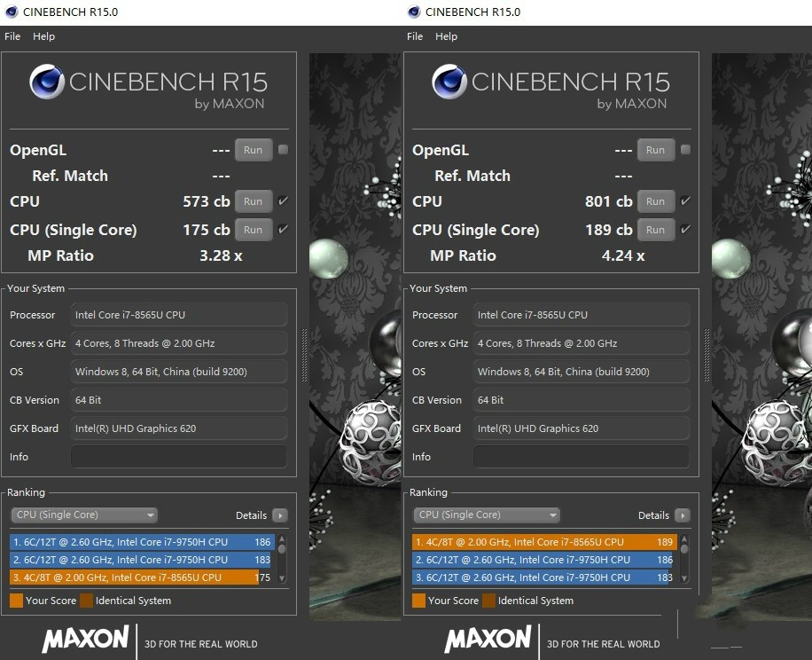812x660 pixels.
Task: Open the Help menu in the right window
Action: [x=447, y=36]
